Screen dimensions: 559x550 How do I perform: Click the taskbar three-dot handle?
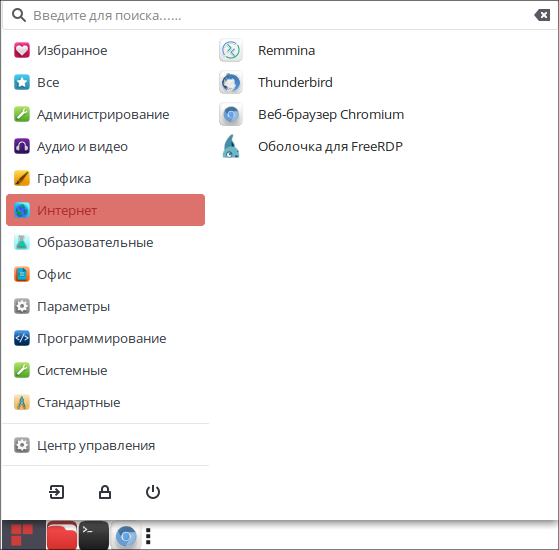148,536
